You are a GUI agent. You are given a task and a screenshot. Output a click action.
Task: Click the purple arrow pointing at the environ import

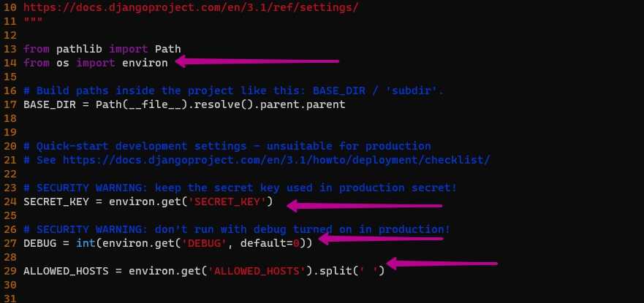[256, 62]
